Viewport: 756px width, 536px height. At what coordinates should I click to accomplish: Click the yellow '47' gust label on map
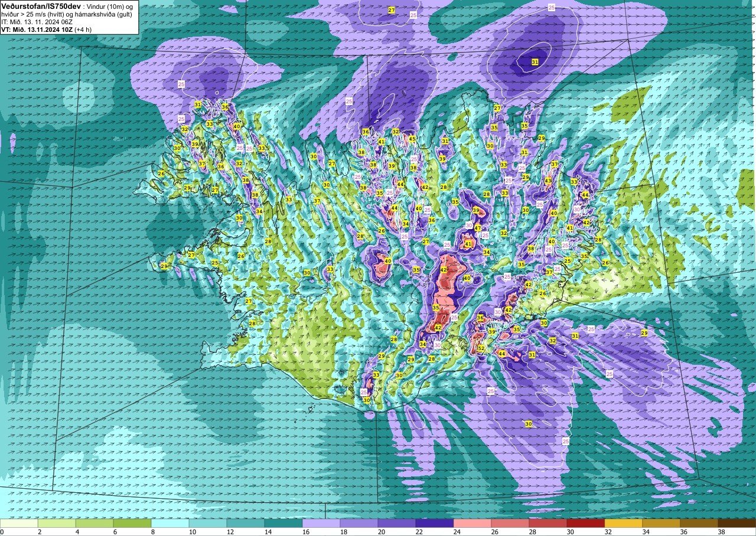pos(478,228)
